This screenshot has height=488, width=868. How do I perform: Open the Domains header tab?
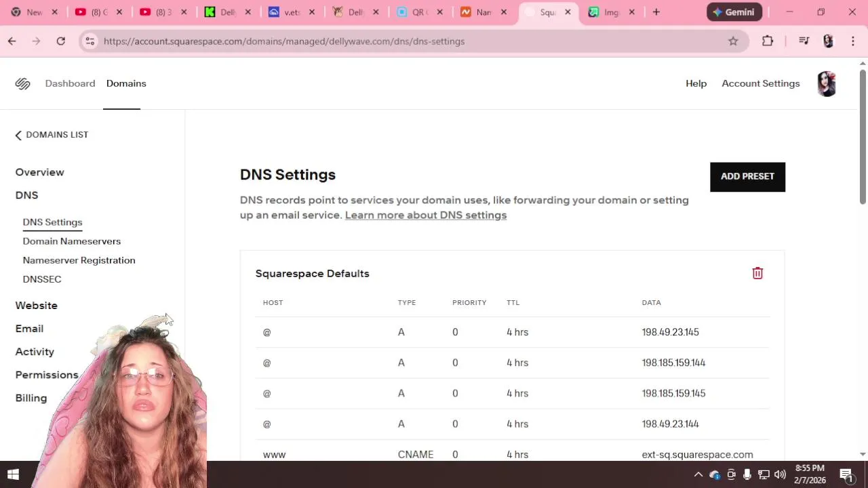coord(126,83)
